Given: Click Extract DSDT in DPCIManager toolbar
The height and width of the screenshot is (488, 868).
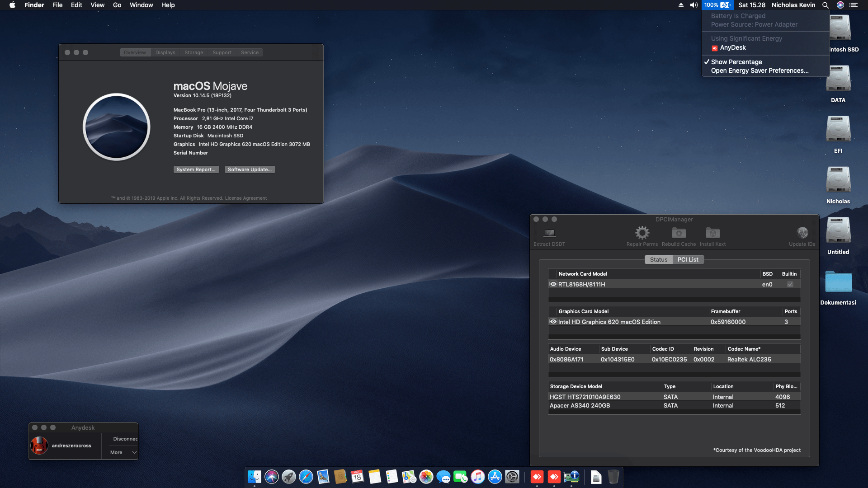Looking at the screenshot, I should pyautogui.click(x=549, y=235).
